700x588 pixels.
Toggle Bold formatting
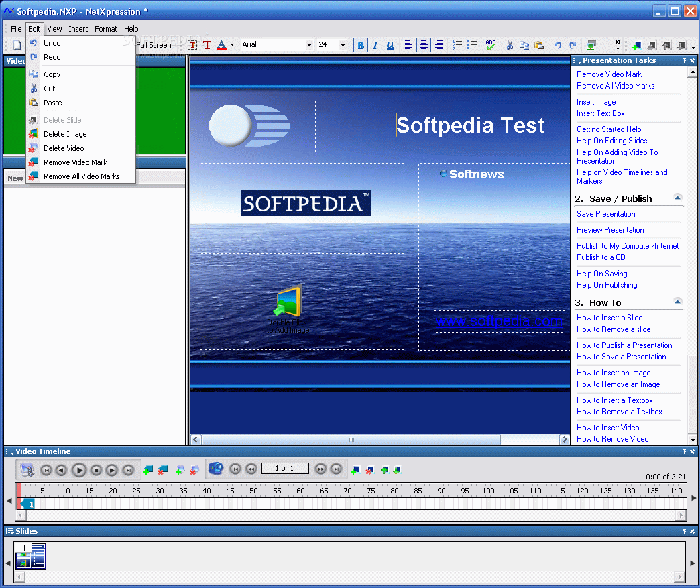click(361, 45)
